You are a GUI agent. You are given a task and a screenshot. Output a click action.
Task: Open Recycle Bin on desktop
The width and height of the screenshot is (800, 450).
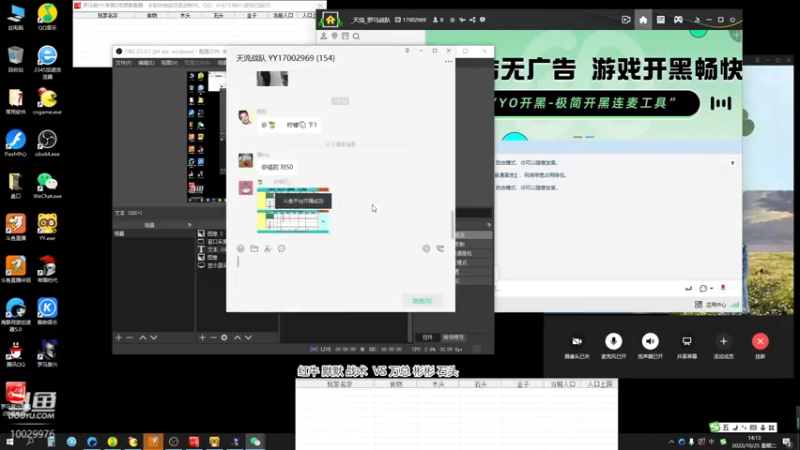pos(15,59)
